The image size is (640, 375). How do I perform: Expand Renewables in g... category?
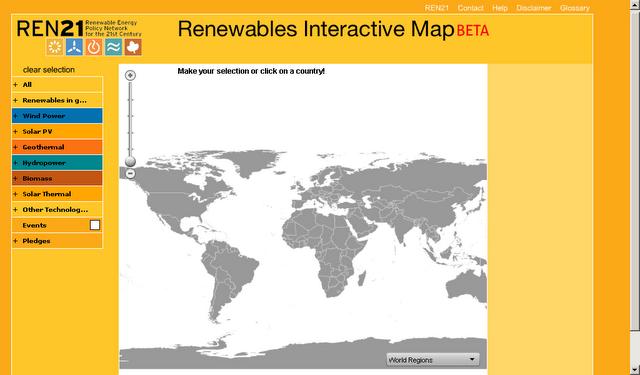click(16, 100)
